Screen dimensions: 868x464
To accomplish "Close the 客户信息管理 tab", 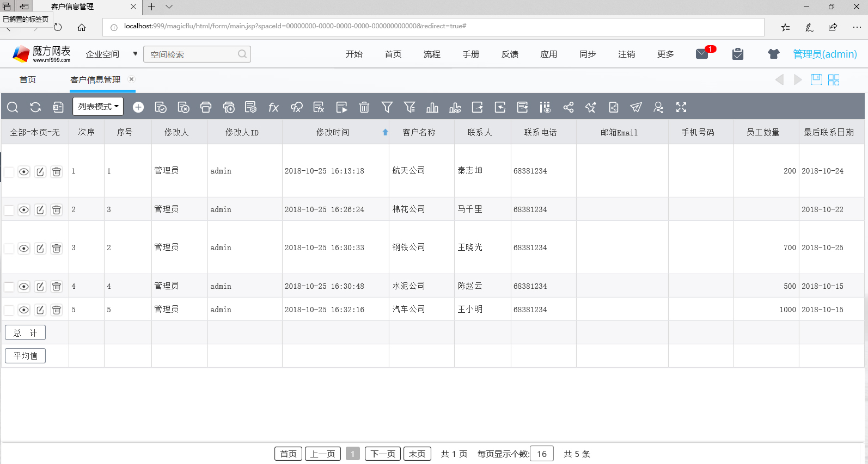I will pyautogui.click(x=131, y=79).
